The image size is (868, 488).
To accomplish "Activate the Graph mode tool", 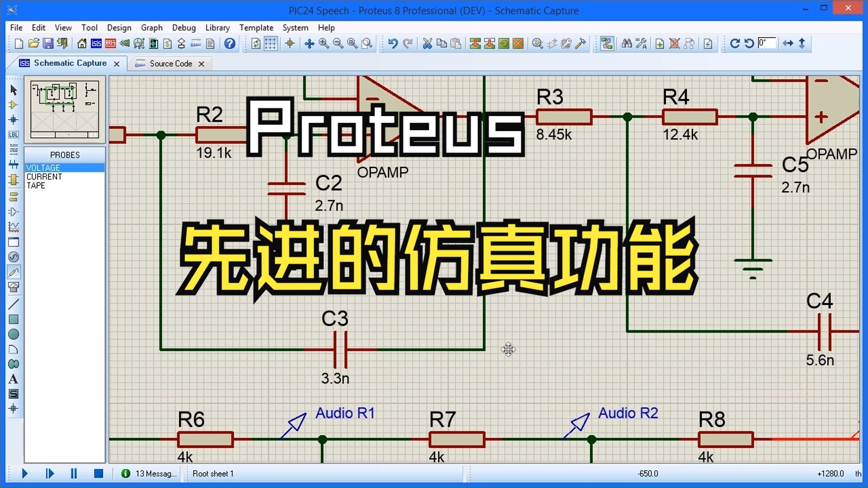I will pyautogui.click(x=14, y=227).
